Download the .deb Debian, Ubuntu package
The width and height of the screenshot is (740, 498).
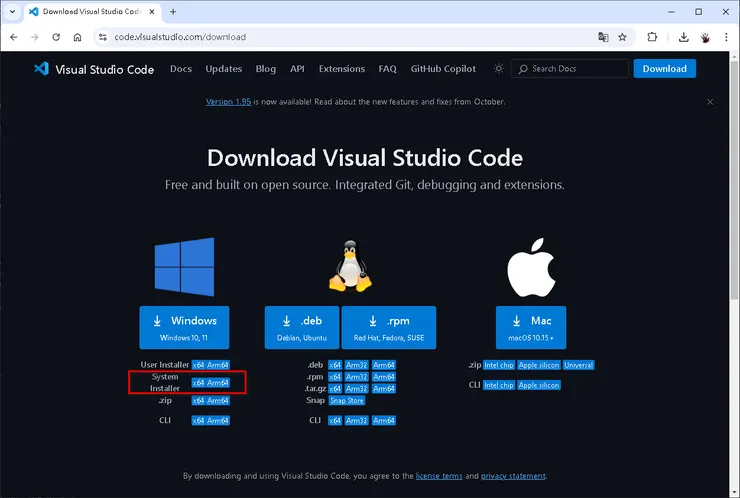coord(302,328)
